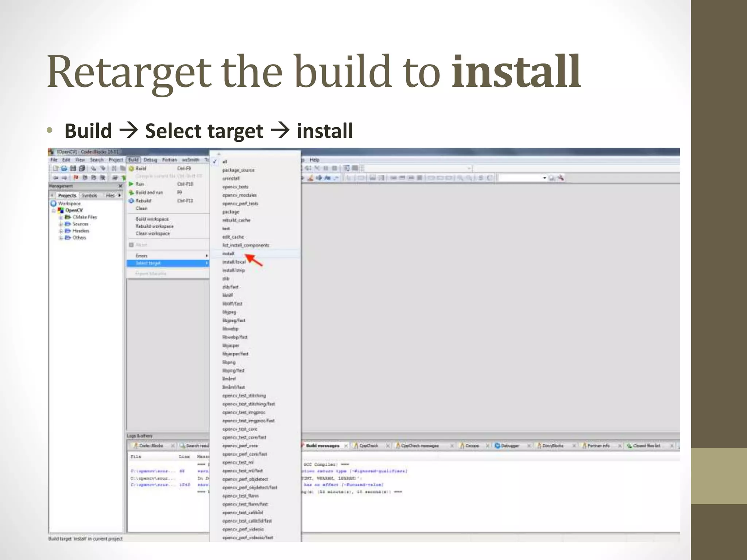Select the list_install_components target
The image size is (747, 560).
coord(255,245)
